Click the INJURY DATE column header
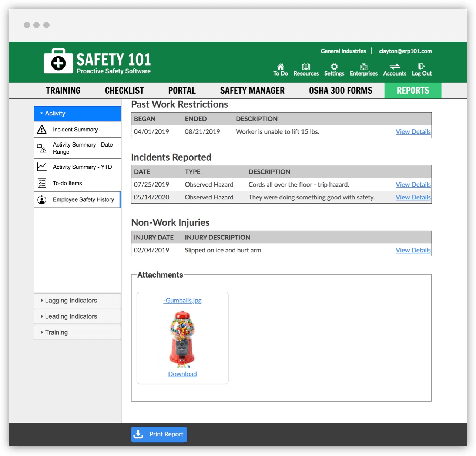 point(154,238)
